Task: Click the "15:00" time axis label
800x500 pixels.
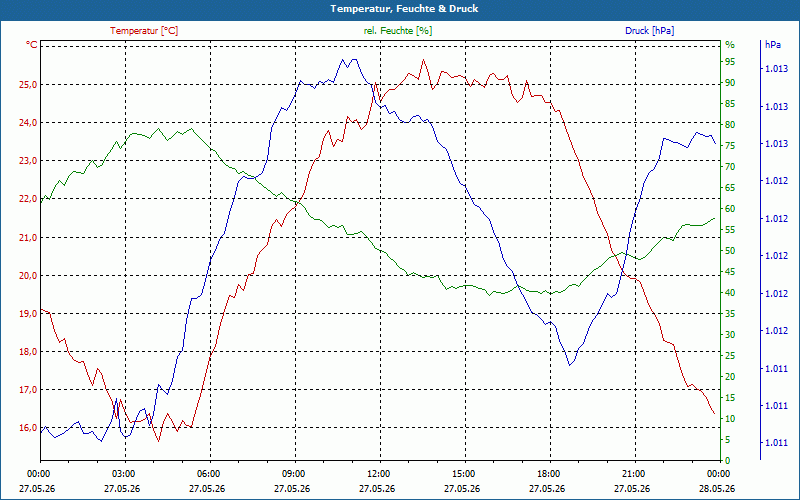Action: pyautogui.click(x=462, y=473)
